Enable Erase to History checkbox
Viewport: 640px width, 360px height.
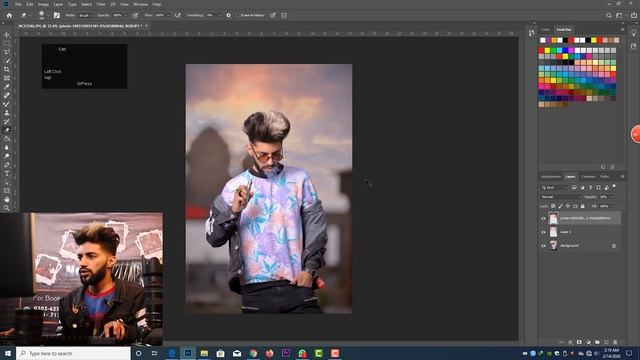pyautogui.click(x=238, y=15)
